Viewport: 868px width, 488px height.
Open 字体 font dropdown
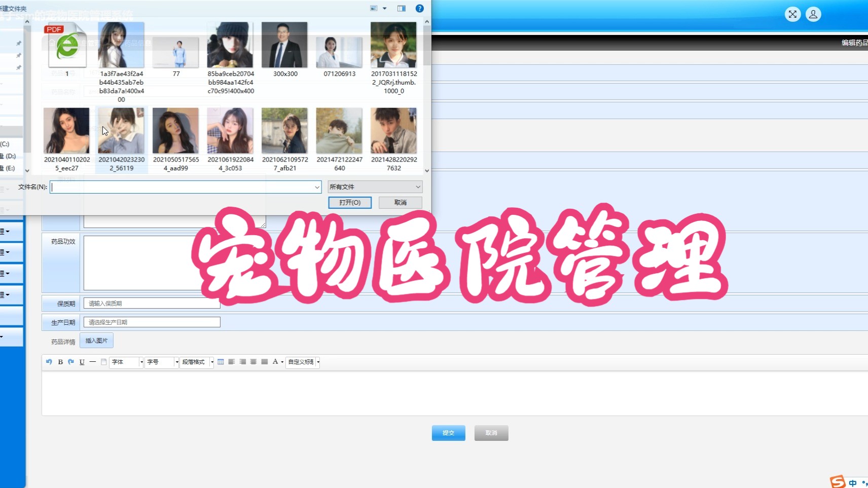click(127, 362)
